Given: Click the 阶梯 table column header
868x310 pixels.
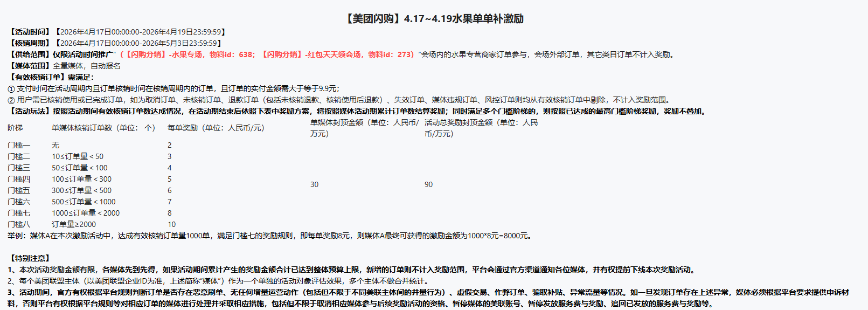Looking at the screenshot, I should (x=15, y=128).
